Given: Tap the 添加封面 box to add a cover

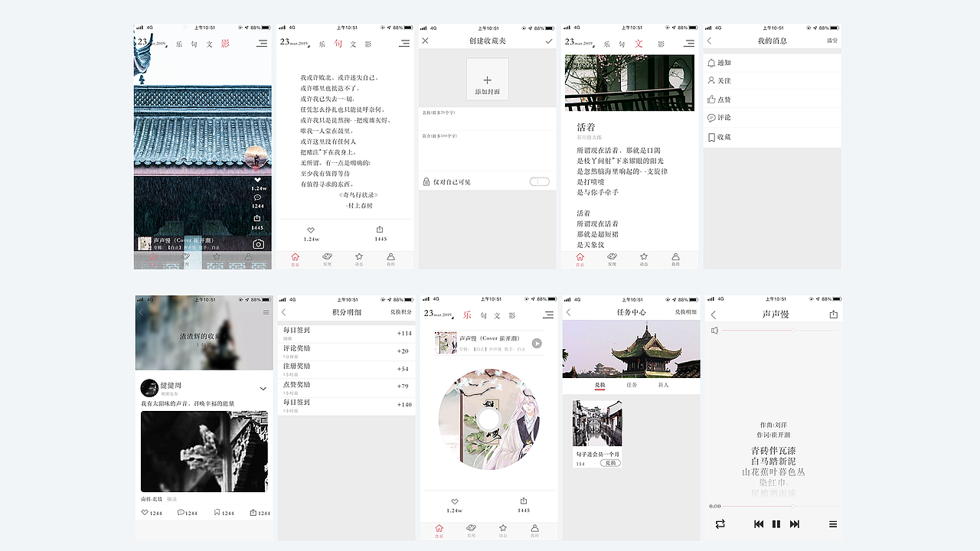Looking at the screenshot, I should [487, 80].
